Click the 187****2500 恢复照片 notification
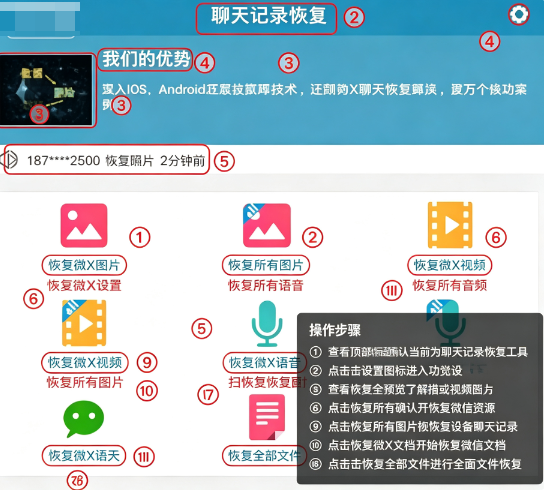This screenshot has height=490, width=544. [x=107, y=160]
